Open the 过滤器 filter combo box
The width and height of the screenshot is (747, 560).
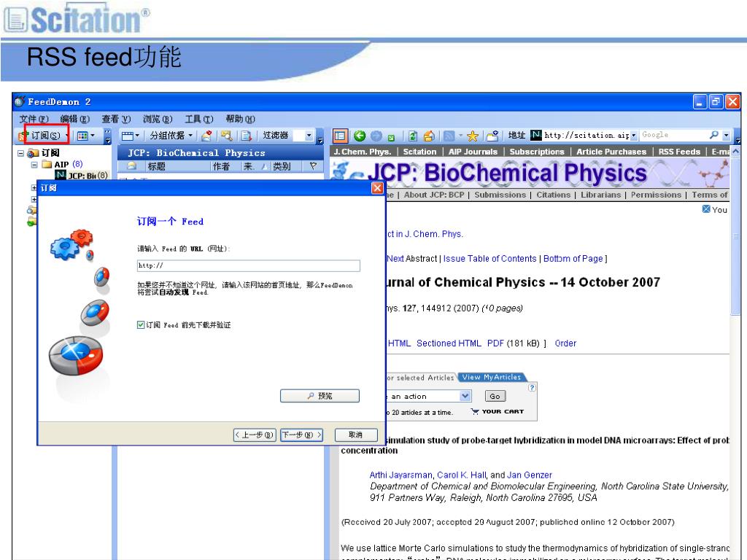click(x=303, y=136)
